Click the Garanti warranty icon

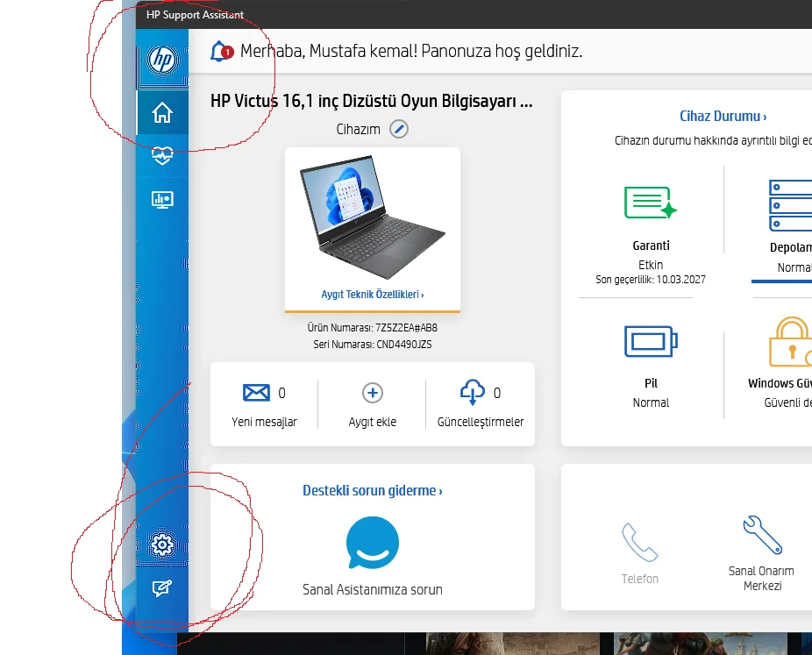651,203
